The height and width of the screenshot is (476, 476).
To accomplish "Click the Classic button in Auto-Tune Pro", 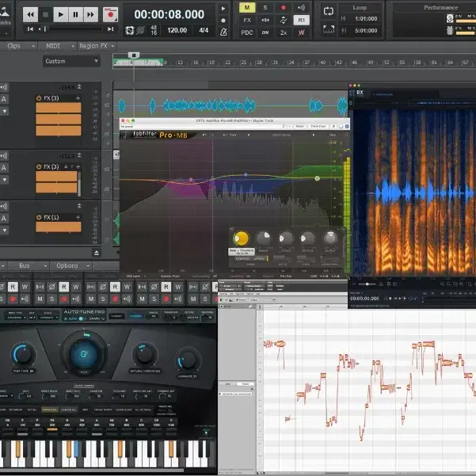I will 116,316.
